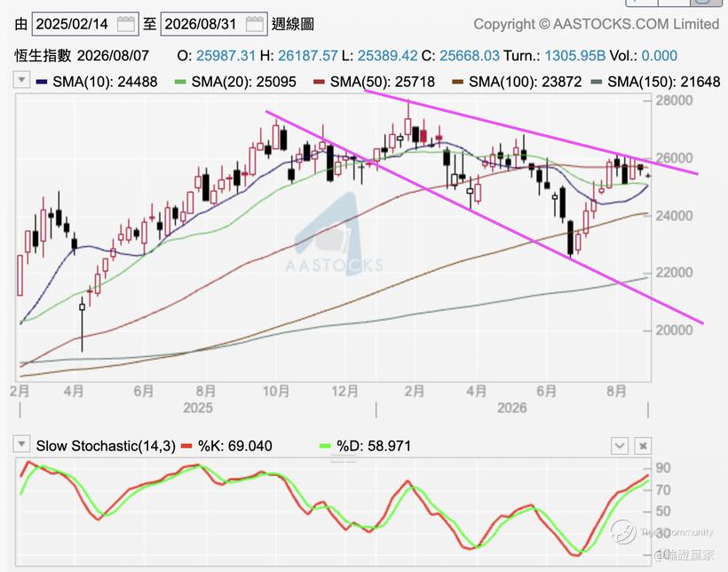Click the %D green line swatch

coord(325,446)
